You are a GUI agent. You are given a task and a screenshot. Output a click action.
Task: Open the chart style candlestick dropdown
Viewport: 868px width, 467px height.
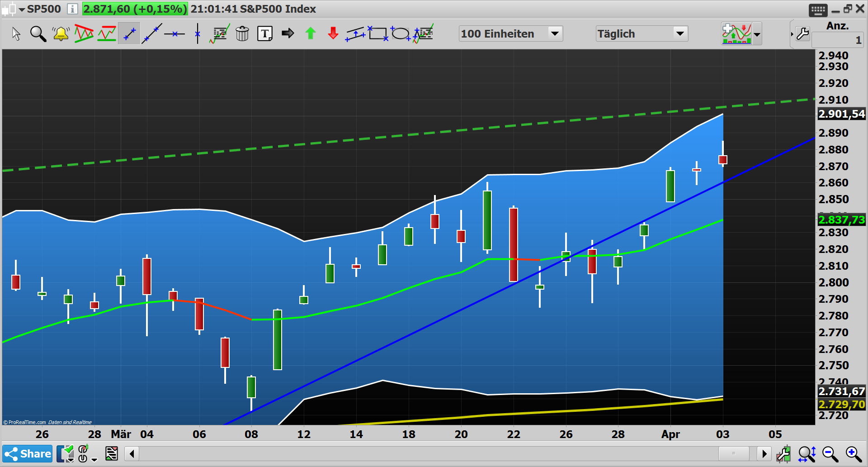(x=13, y=9)
